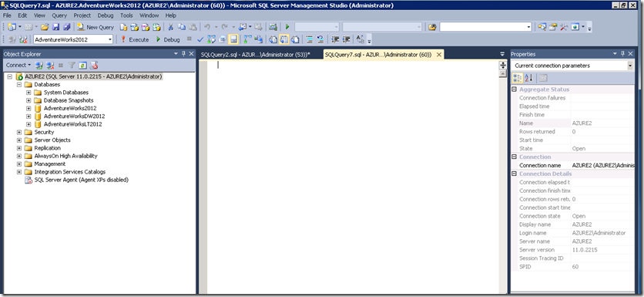Click the Parse checkmark icon
Screen dimensions: 644x297
coord(200,40)
